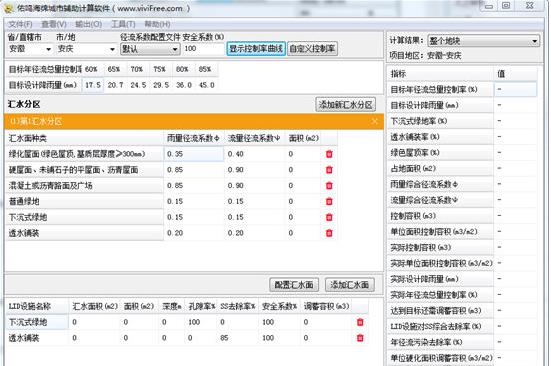
Task: Select the 29.5 design rainfall cell
Action: 161,85
